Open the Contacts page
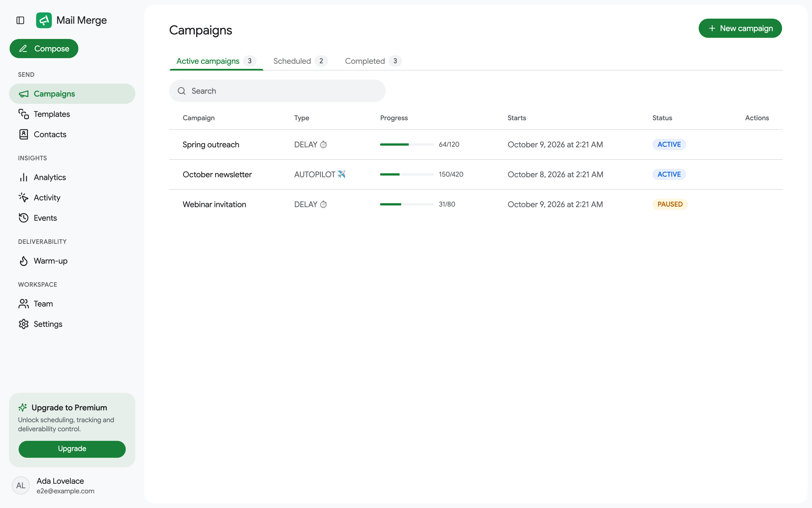Screen dimensions: 812x508 coord(72,134)
